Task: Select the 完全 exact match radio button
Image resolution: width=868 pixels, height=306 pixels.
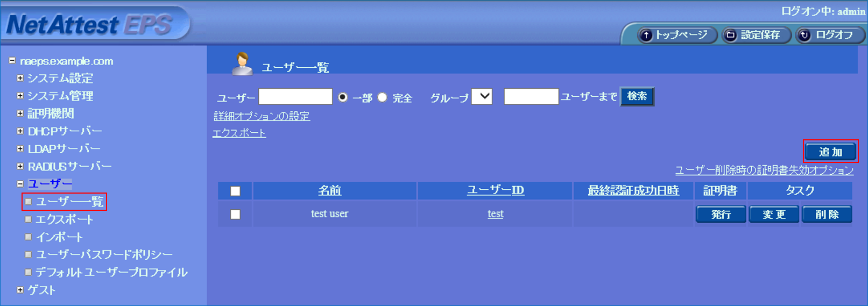Action: 382,97
